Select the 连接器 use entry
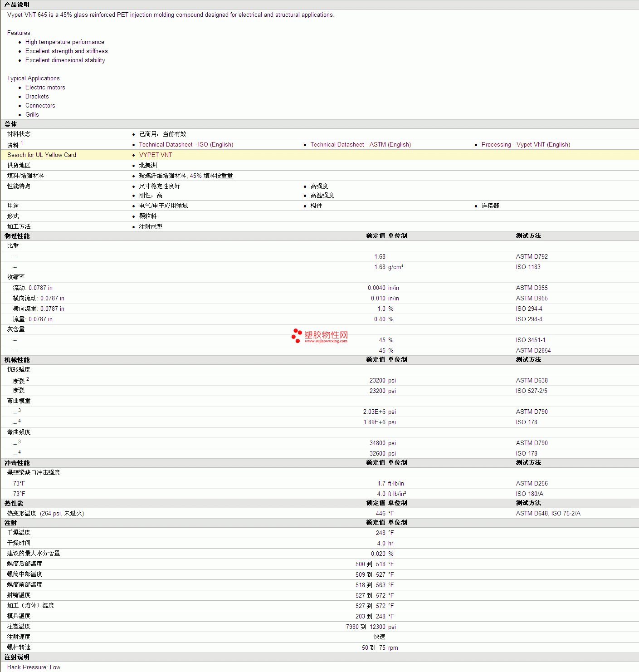Image resolution: width=639 pixels, height=672 pixels. click(x=490, y=206)
